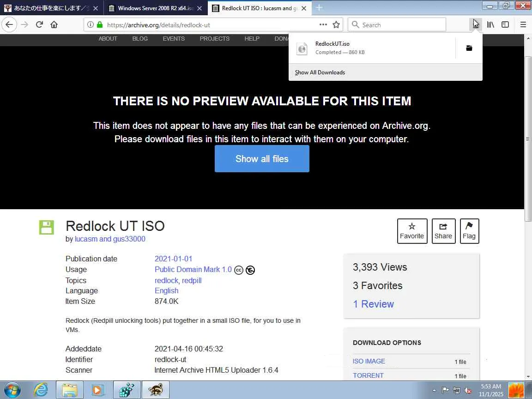
Task: Open 1 Review link
Action: click(373, 304)
